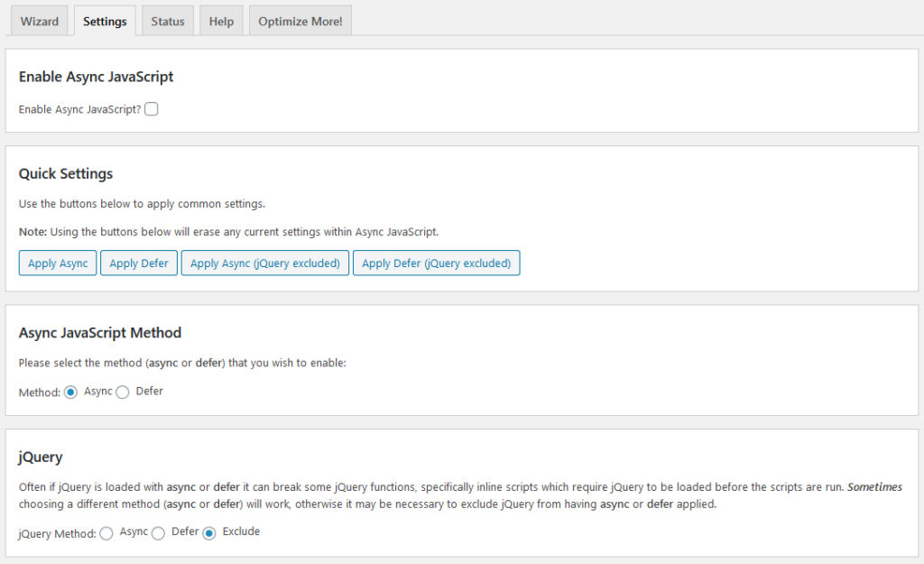Click the 'Enable Async JavaScript' section heading

coord(96,77)
